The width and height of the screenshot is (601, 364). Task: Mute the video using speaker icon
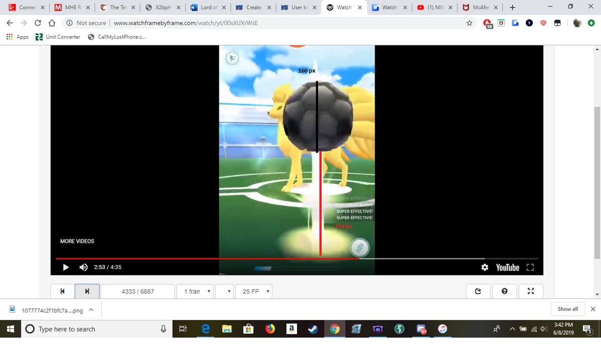pyautogui.click(x=84, y=267)
